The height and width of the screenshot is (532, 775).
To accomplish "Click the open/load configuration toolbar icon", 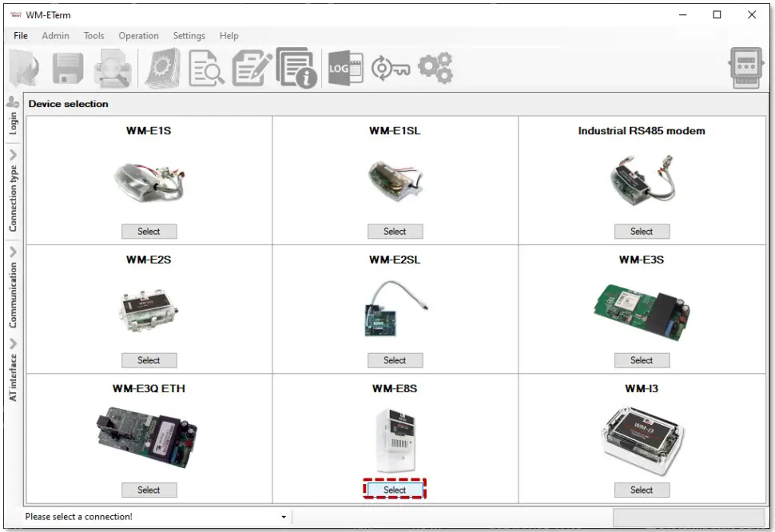I will pyautogui.click(x=25, y=69).
